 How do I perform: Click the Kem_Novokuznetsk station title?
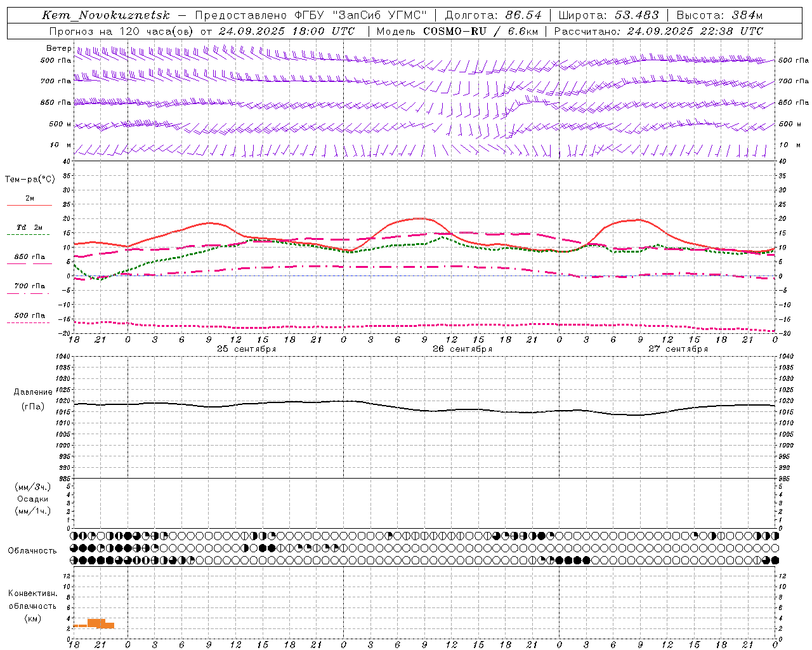106,15
